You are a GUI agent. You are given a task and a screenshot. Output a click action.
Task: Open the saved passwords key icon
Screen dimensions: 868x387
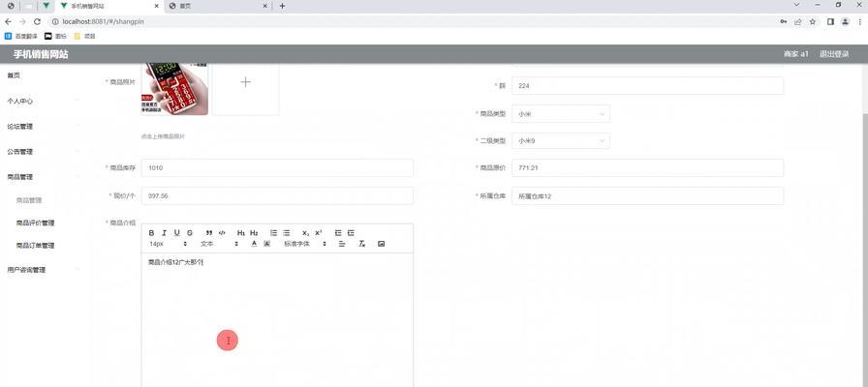pos(784,21)
